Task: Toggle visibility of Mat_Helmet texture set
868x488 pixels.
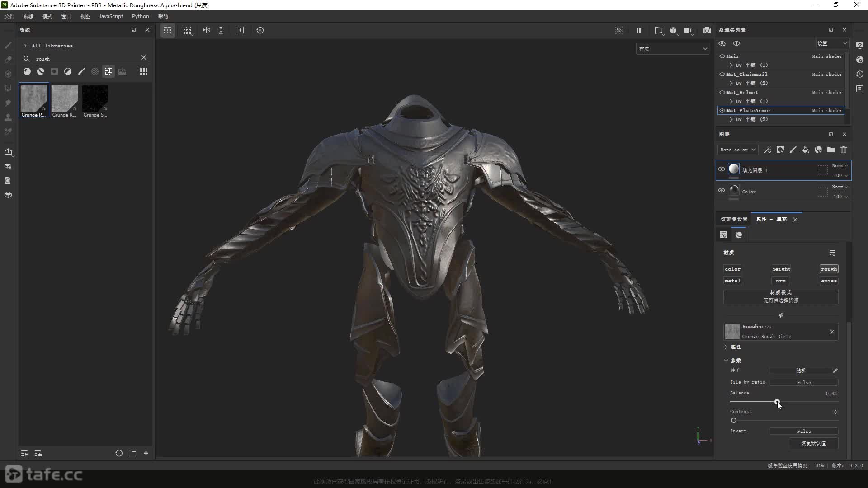Action: pyautogui.click(x=722, y=93)
